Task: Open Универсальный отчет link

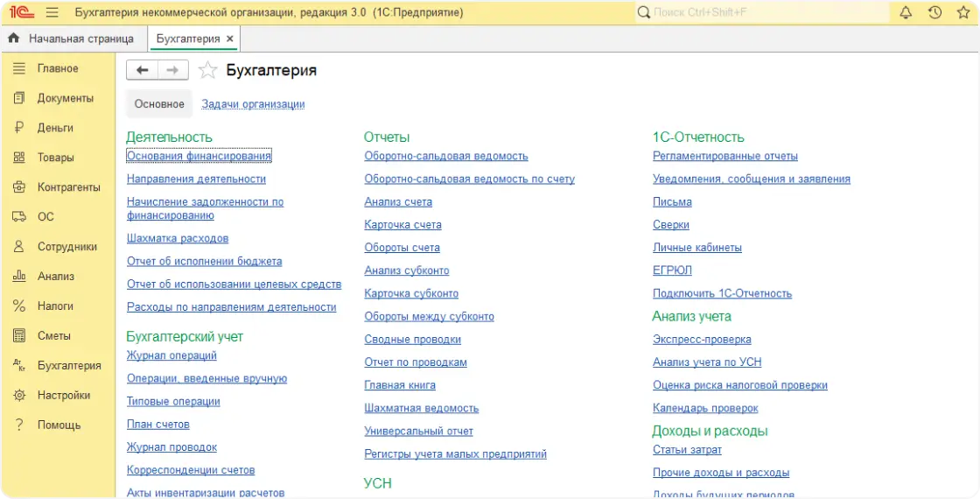Action: tap(419, 432)
